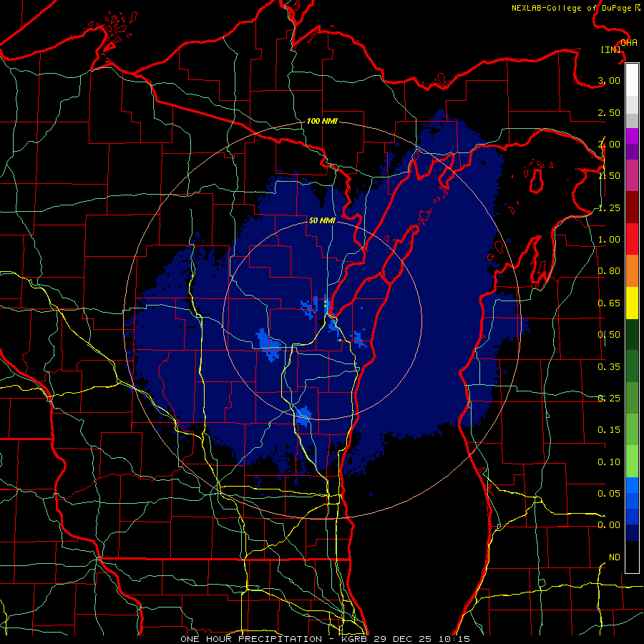This screenshot has height=644, width=644.
Task: Click the 0.35 legend value
Action: click(x=609, y=367)
